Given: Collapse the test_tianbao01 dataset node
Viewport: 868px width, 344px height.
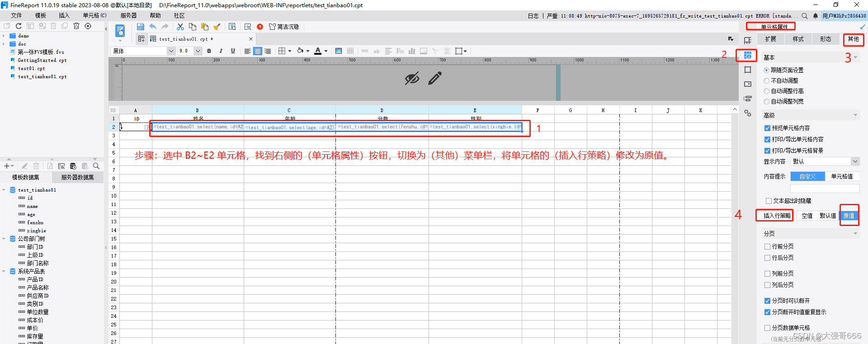Looking at the screenshot, I should tap(4, 190).
